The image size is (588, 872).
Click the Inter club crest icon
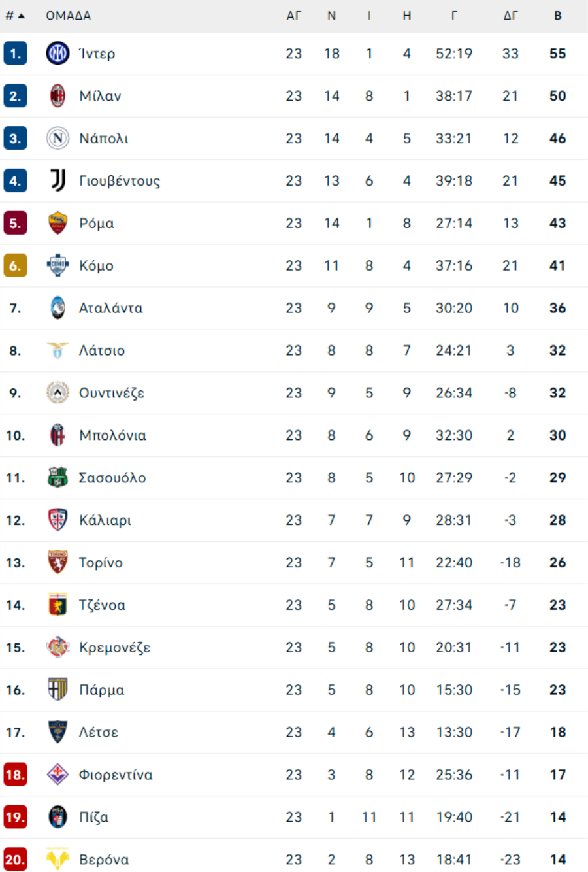pyautogui.click(x=57, y=54)
